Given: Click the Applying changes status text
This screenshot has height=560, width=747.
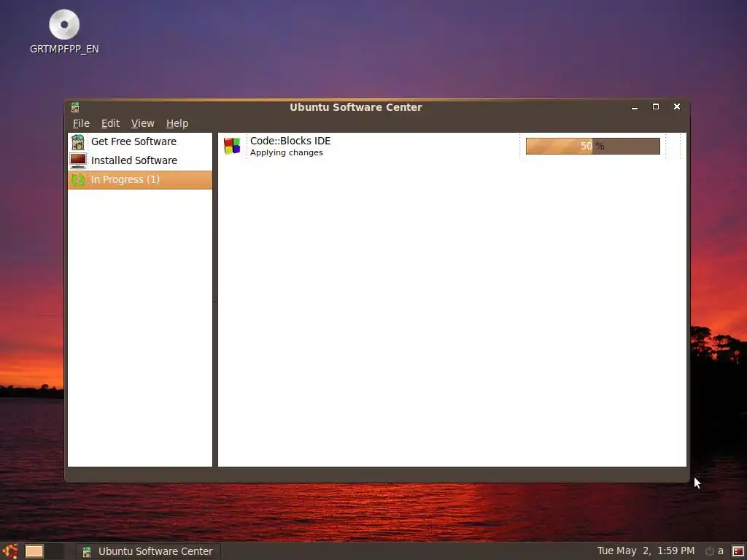Looking at the screenshot, I should click(286, 153).
